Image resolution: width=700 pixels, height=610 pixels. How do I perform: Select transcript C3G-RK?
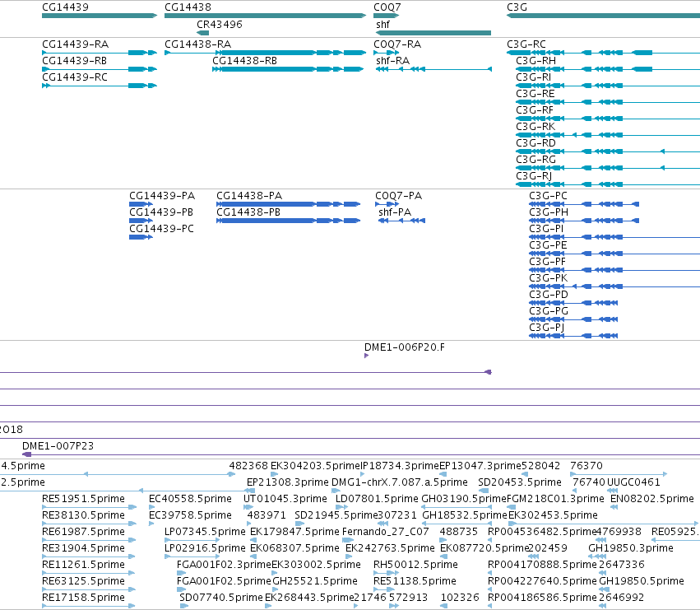pos(535,127)
